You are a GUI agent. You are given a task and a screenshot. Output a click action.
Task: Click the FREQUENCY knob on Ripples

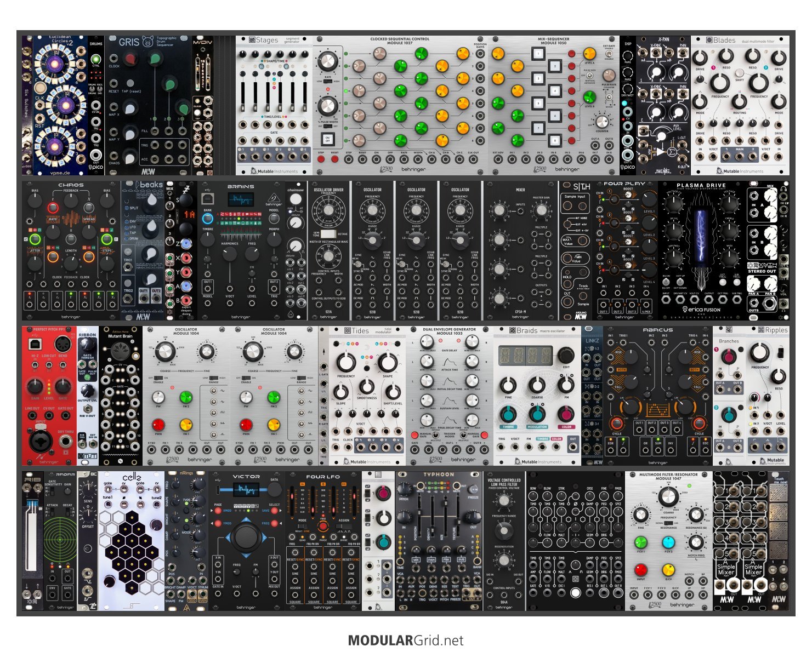(759, 353)
